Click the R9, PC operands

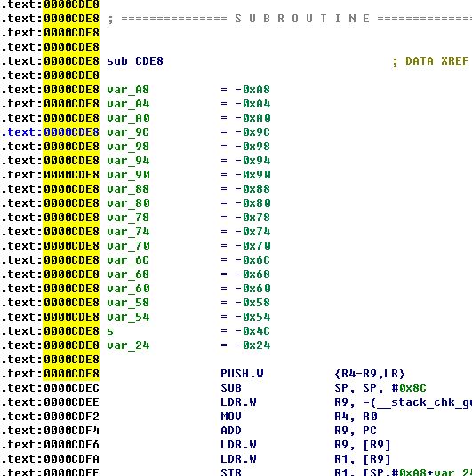coord(356,431)
